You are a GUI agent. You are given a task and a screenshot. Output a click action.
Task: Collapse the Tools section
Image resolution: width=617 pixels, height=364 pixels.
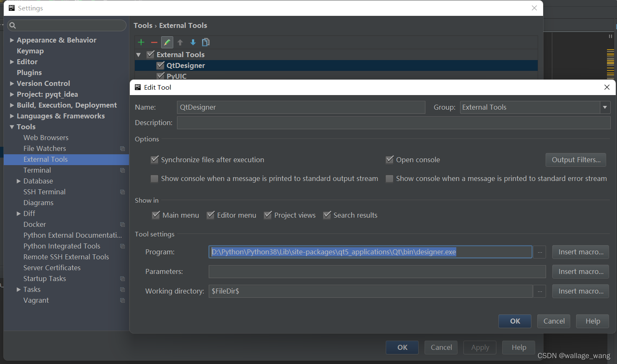(x=12, y=127)
